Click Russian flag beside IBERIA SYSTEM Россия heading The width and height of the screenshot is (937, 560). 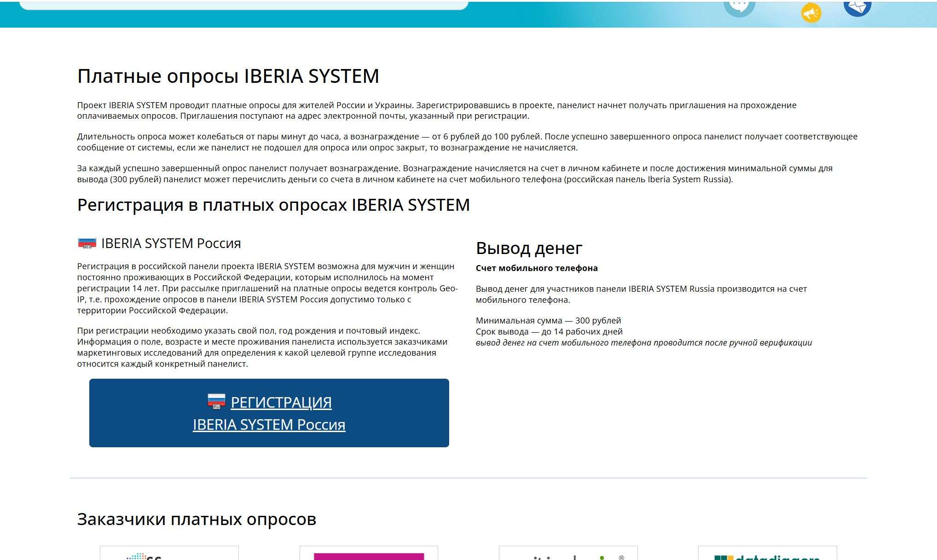[x=87, y=243]
